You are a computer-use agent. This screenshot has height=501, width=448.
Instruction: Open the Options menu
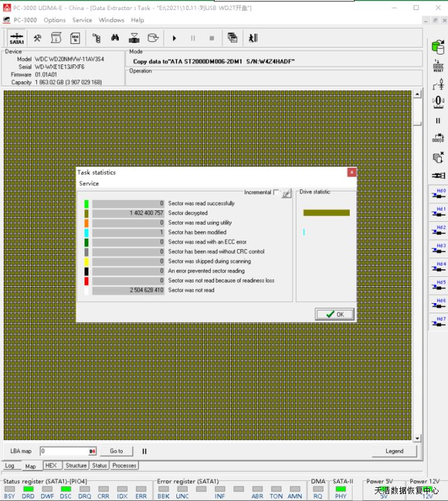(54, 20)
